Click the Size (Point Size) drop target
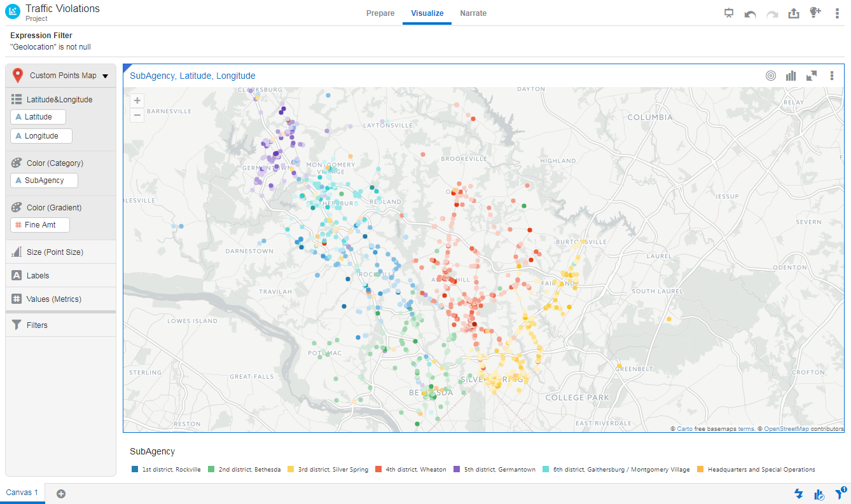The width and height of the screenshot is (851, 504). (x=61, y=252)
